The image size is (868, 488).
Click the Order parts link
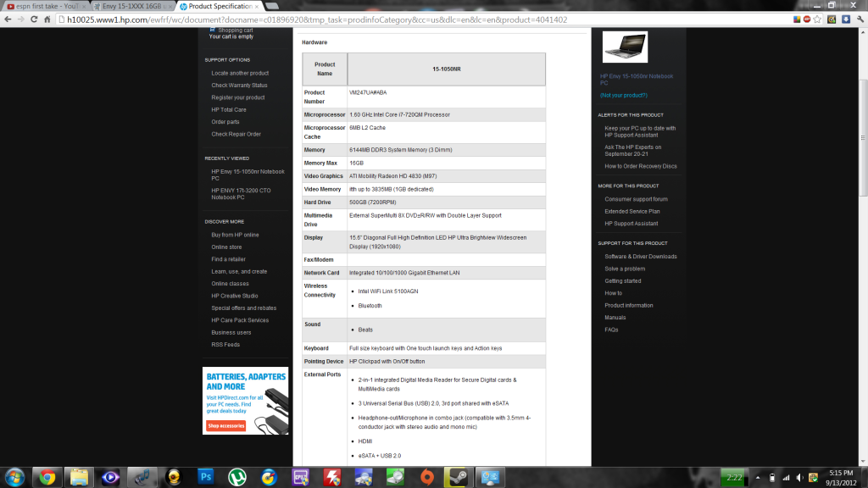coord(225,122)
